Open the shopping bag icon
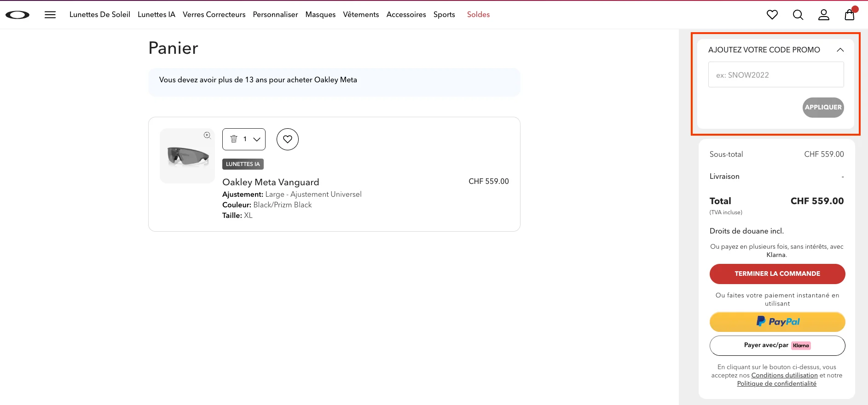The height and width of the screenshot is (405, 868). coord(850,15)
